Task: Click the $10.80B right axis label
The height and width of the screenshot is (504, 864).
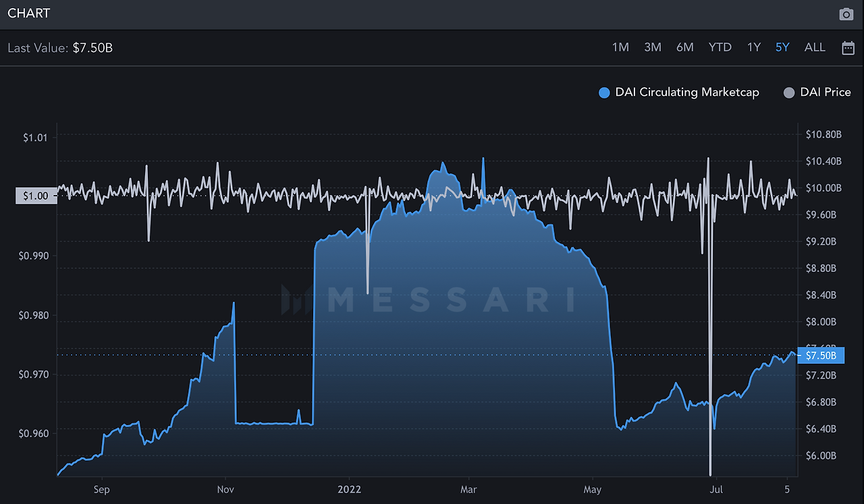Action: pos(823,134)
